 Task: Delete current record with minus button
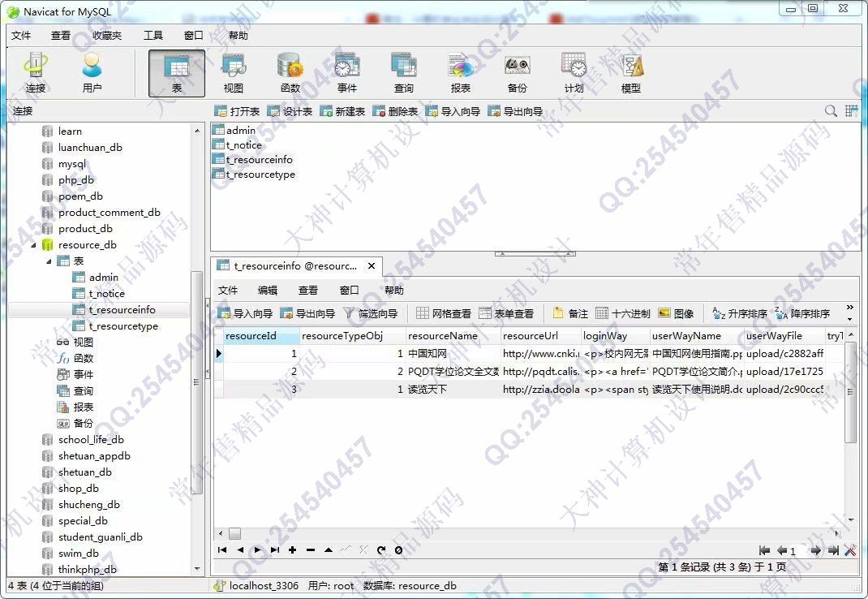(x=311, y=550)
